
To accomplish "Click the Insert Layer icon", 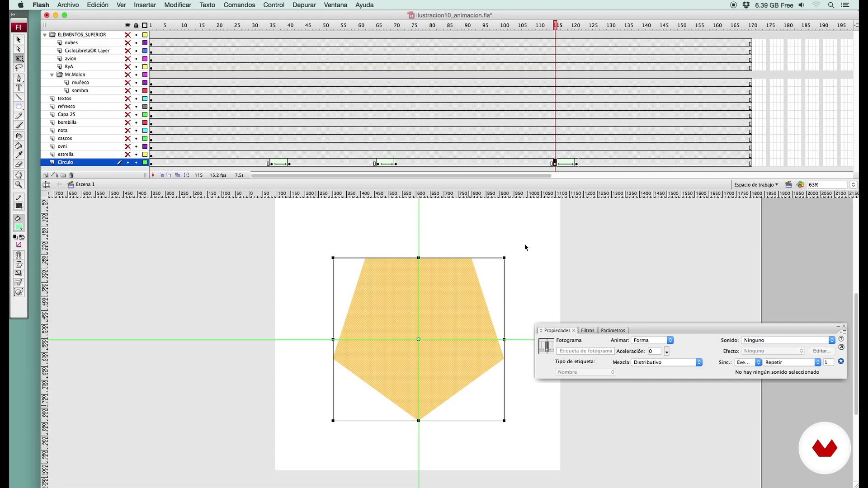I will pyautogui.click(x=46, y=175).
